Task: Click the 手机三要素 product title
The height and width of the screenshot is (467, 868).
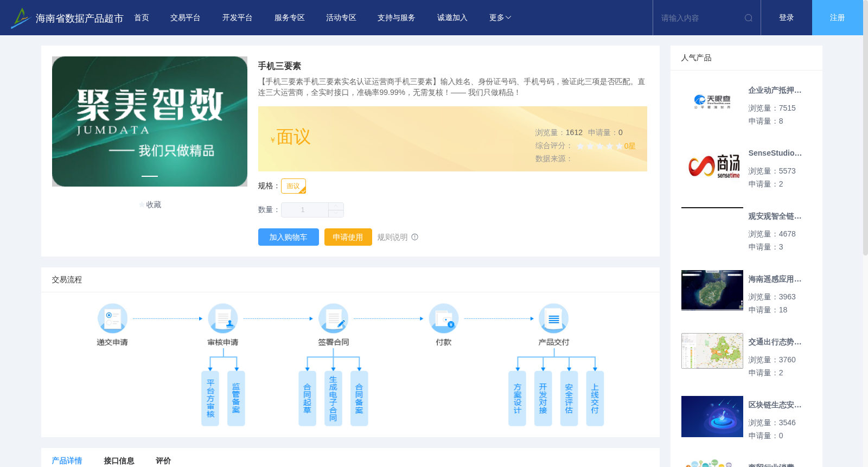Action: pos(279,66)
